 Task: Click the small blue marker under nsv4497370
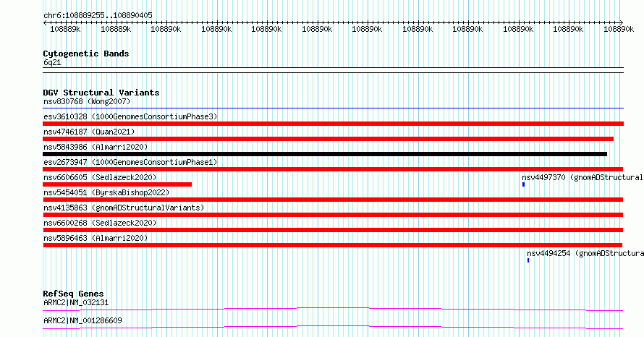523,184
